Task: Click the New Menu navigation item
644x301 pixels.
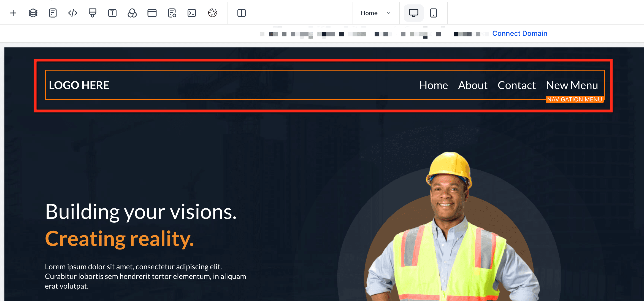Action: click(x=572, y=85)
